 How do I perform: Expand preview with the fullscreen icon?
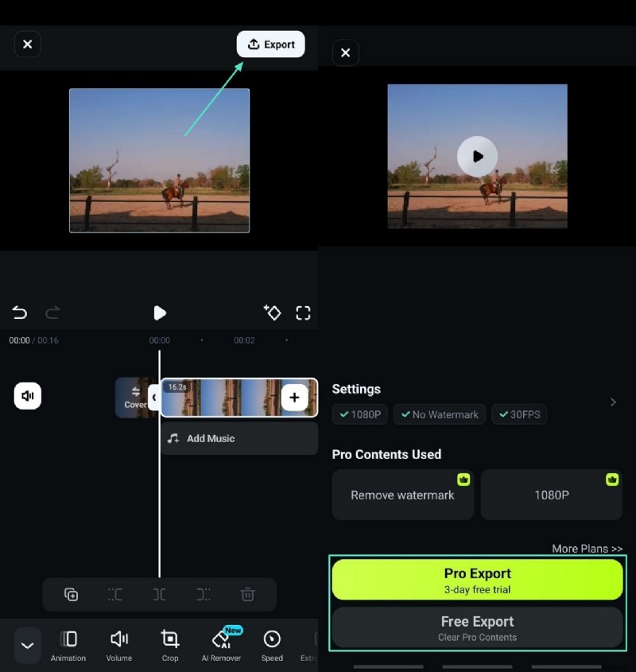pyautogui.click(x=303, y=313)
